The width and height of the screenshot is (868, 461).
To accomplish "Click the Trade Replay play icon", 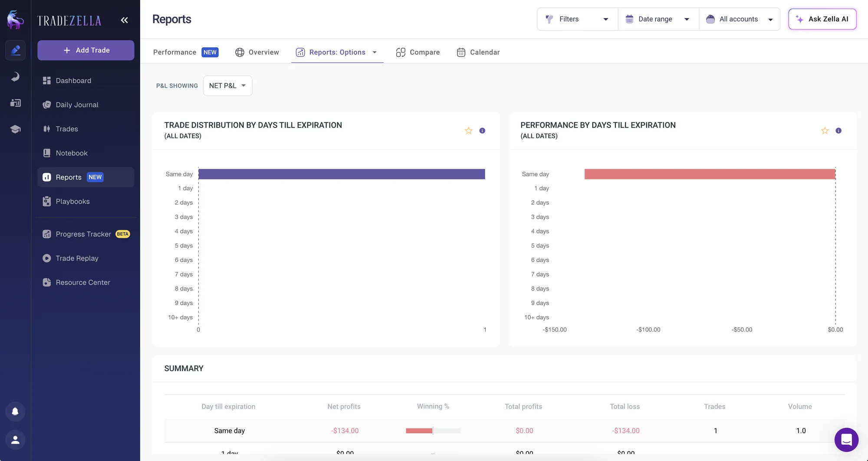I will tap(47, 258).
